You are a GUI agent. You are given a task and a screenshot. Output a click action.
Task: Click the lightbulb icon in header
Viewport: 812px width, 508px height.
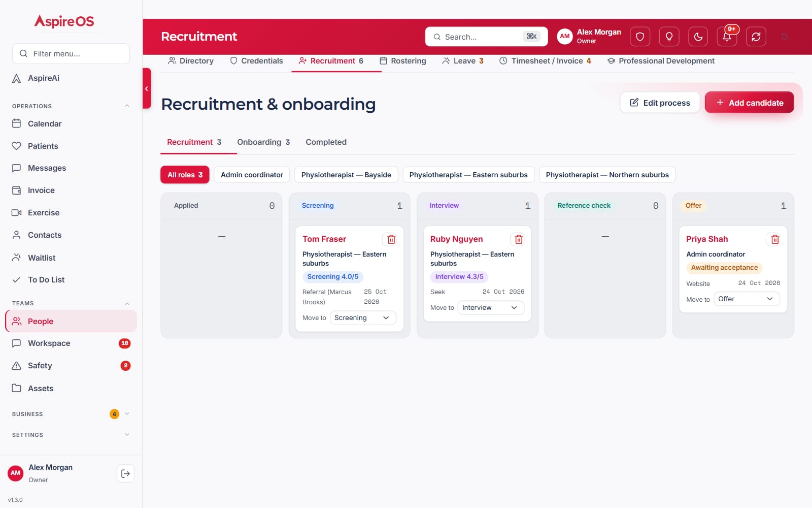click(x=669, y=37)
